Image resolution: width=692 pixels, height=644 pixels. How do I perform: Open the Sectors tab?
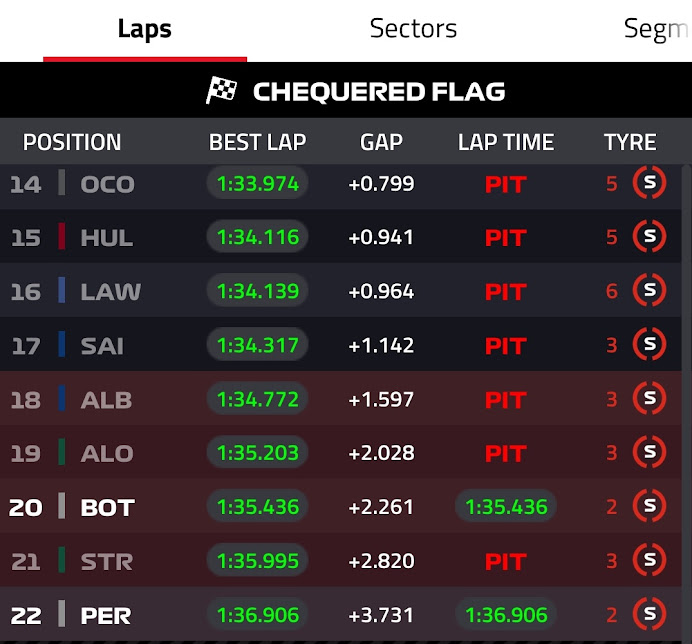pos(413,29)
